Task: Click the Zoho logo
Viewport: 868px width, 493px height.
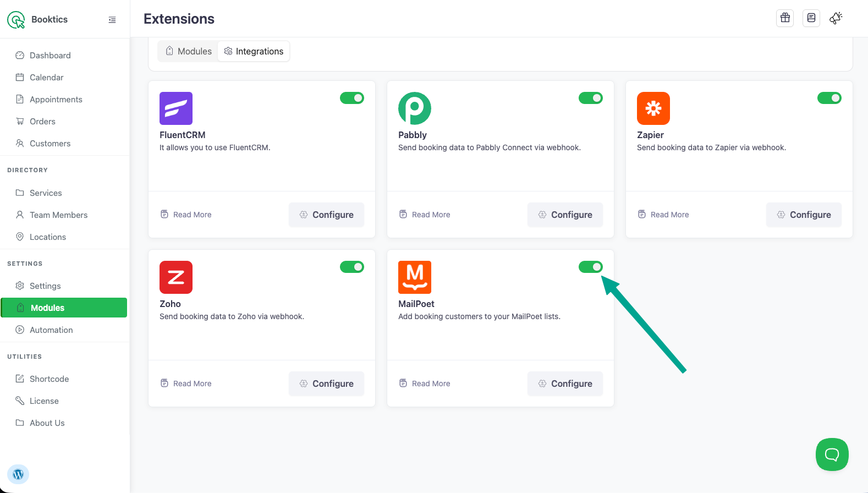Action: pos(176,277)
